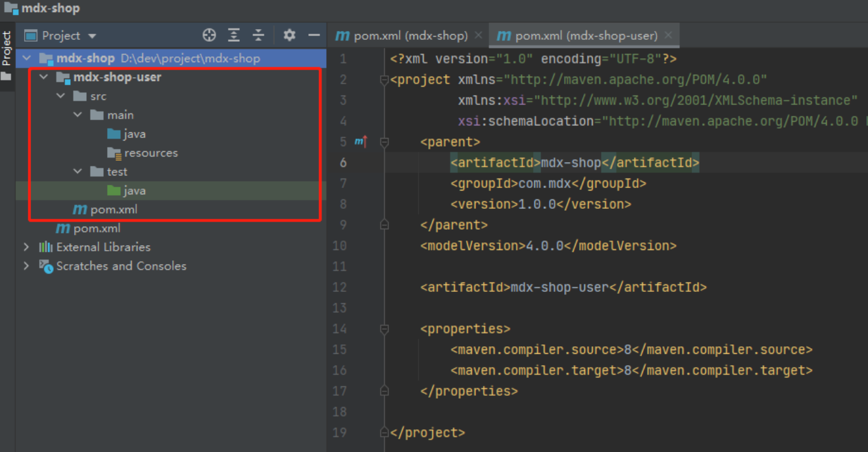Screen dimensions: 868x452
Task: Click the Select Opened File locate icon
Action: (x=209, y=35)
